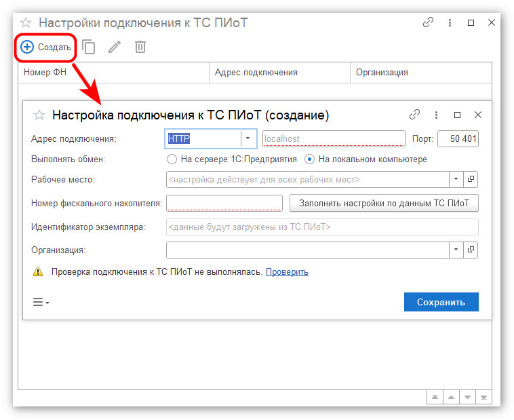Open Рабочее место item via open button
Viewport: 514px width, 420px height.
471,180
